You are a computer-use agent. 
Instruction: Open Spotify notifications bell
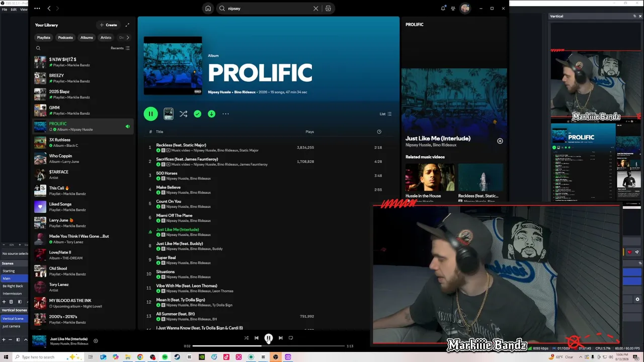(443, 8)
